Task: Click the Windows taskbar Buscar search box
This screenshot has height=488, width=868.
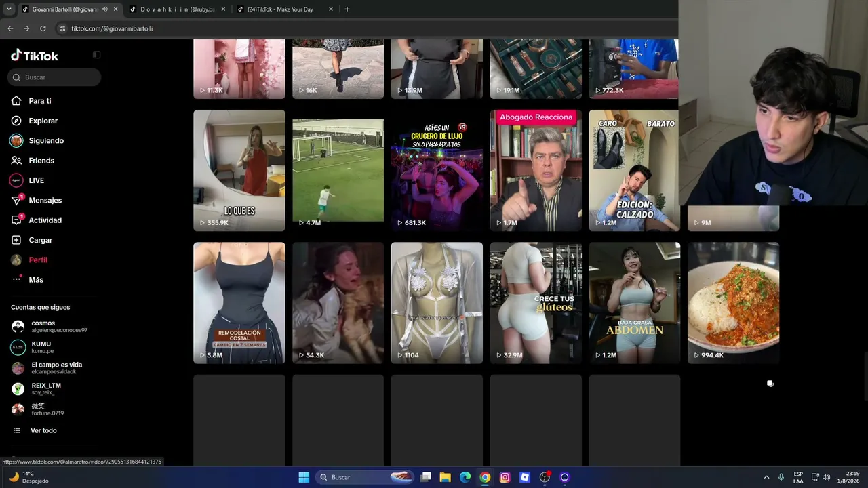Action: [366, 477]
